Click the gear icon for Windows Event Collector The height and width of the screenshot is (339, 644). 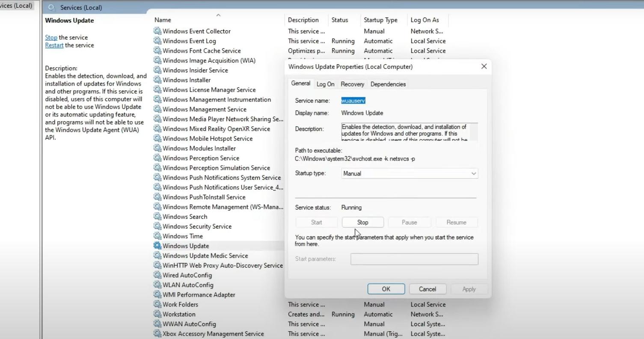tap(157, 31)
